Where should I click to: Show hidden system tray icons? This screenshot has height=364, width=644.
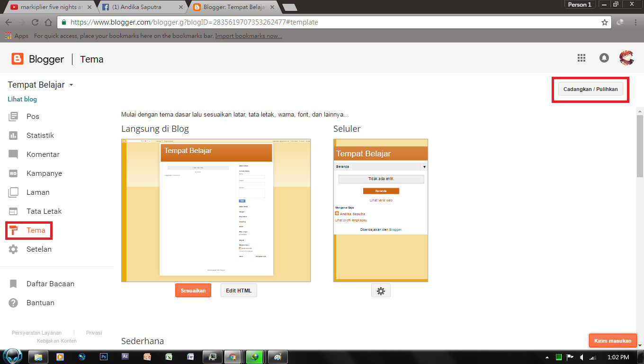tap(547, 357)
